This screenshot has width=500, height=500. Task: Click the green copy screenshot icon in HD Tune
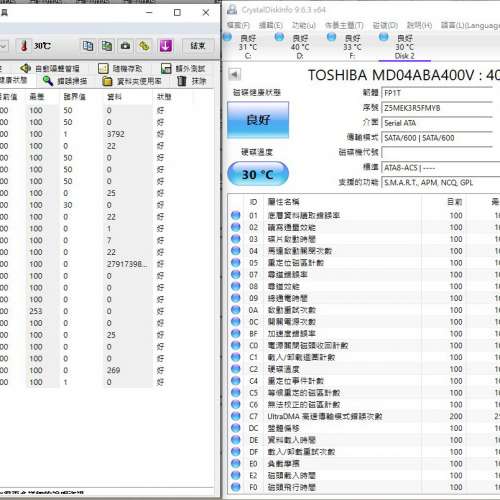[x=107, y=46]
